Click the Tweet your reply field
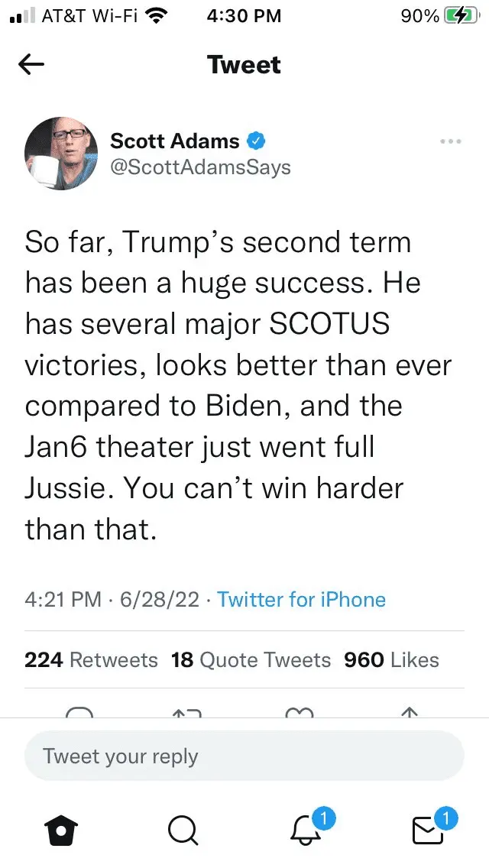 point(244,756)
